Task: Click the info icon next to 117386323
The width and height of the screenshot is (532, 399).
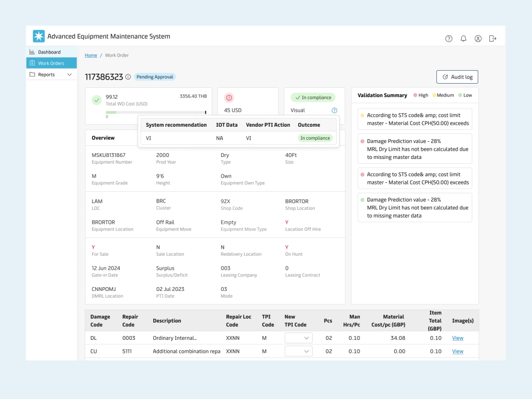Action: [128, 76]
